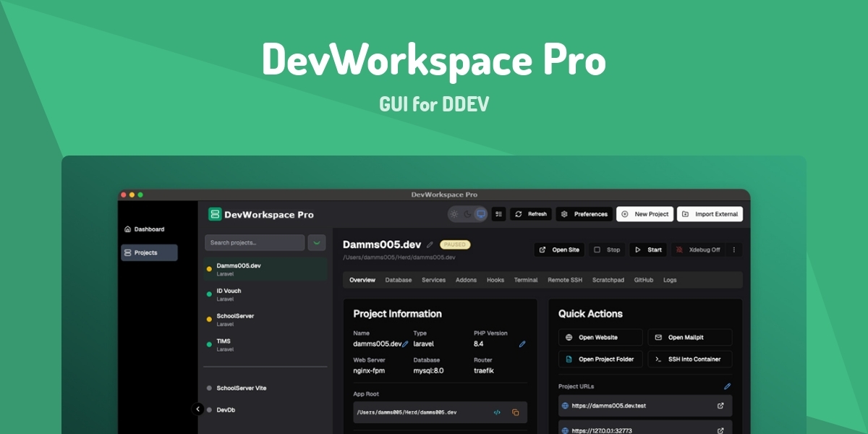Image resolution: width=868 pixels, height=434 pixels.
Task: Switch to the Database tab
Action: [399, 280]
